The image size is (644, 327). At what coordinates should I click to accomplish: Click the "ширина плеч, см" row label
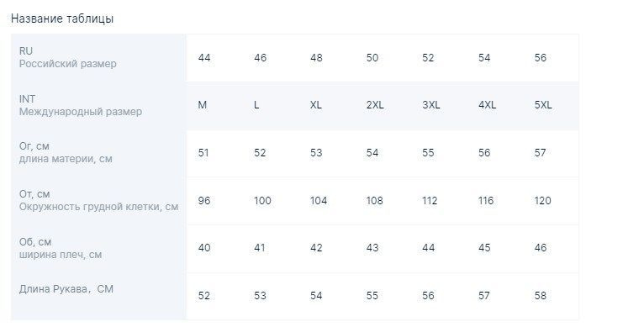tap(61, 255)
